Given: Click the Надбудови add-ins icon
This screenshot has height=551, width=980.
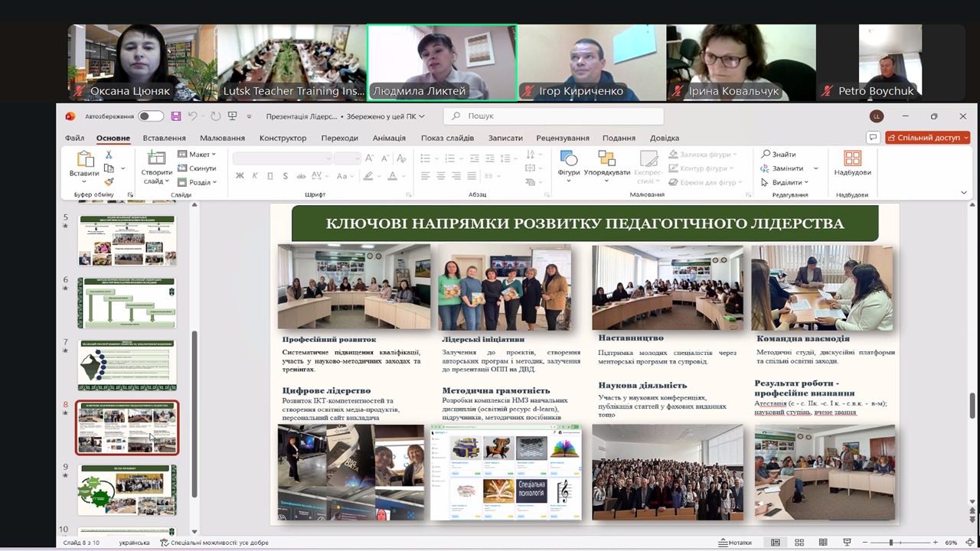Looking at the screenshot, I should coord(852,164).
